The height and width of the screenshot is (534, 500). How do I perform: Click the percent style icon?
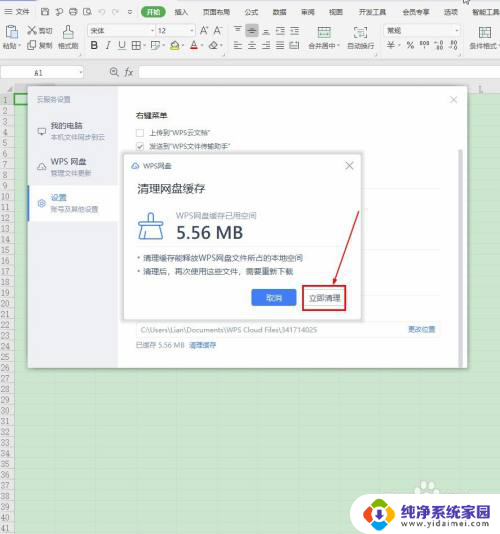coord(410,45)
